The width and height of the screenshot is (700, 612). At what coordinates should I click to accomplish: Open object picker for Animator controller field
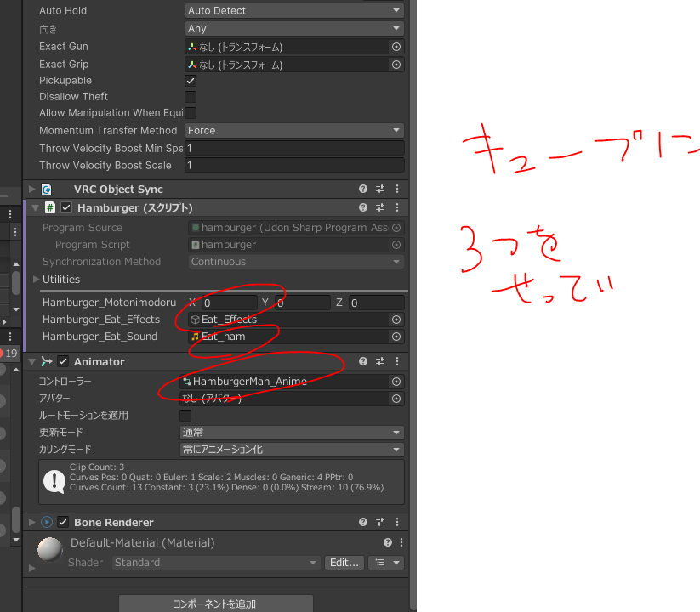pos(396,382)
